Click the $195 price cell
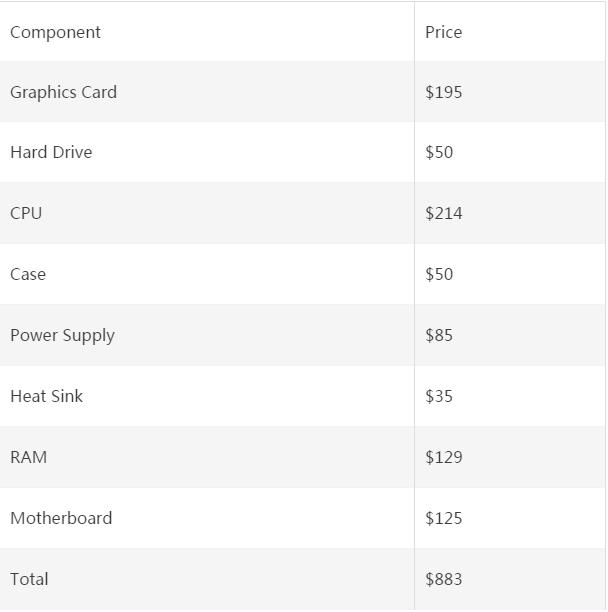The image size is (608, 612). coord(444,92)
